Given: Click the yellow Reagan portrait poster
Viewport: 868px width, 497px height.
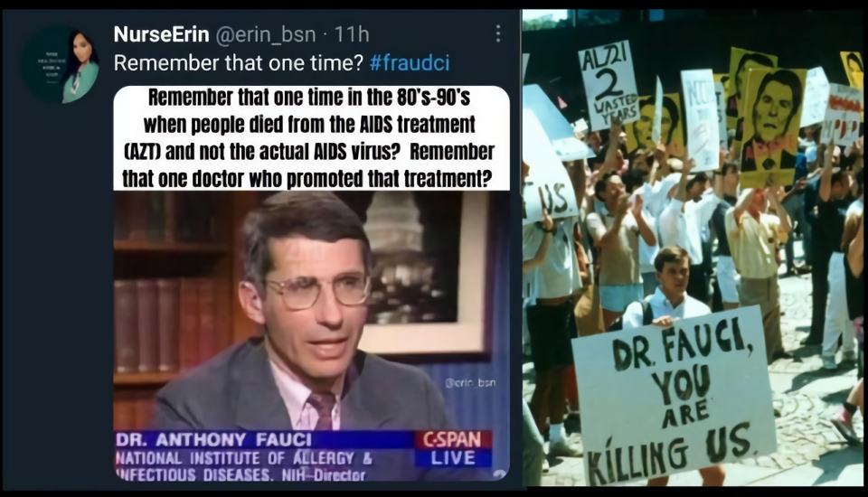Looking at the screenshot, I should (772, 127).
